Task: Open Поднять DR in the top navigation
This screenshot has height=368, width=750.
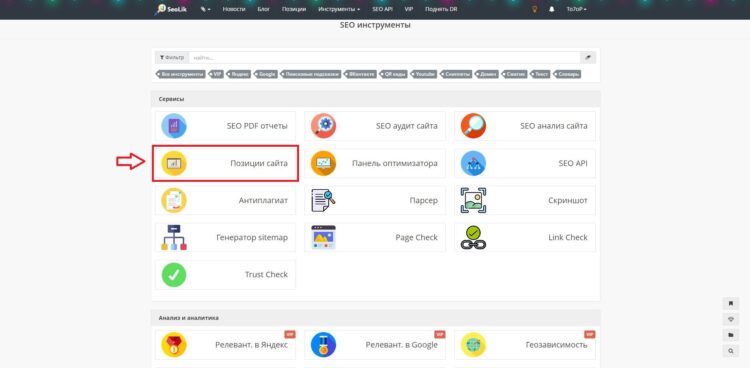Action: point(441,9)
